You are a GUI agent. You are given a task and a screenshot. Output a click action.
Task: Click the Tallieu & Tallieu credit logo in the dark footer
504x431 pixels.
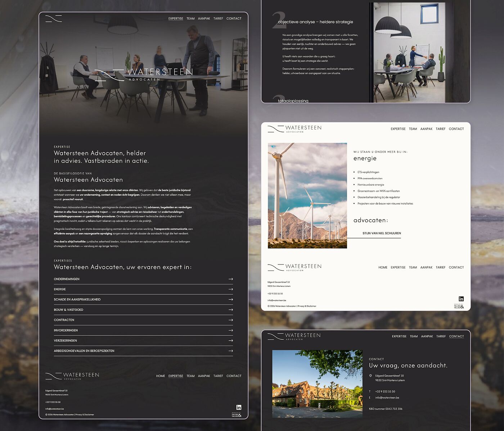(237, 415)
